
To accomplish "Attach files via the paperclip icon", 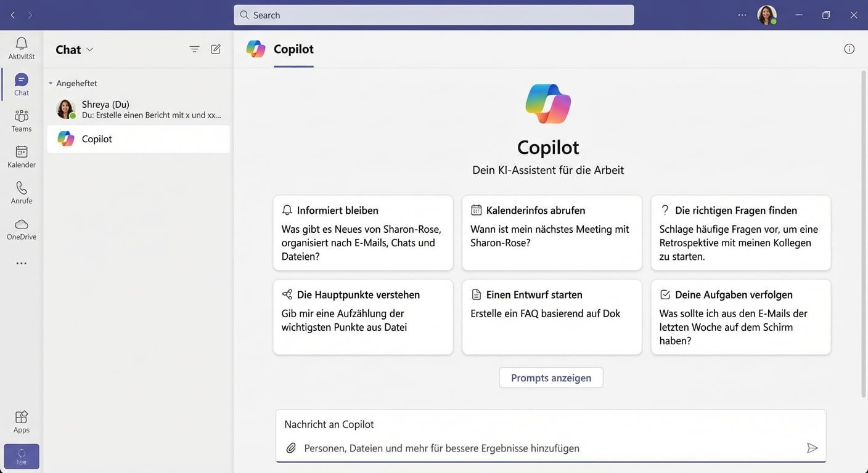I will click(291, 448).
